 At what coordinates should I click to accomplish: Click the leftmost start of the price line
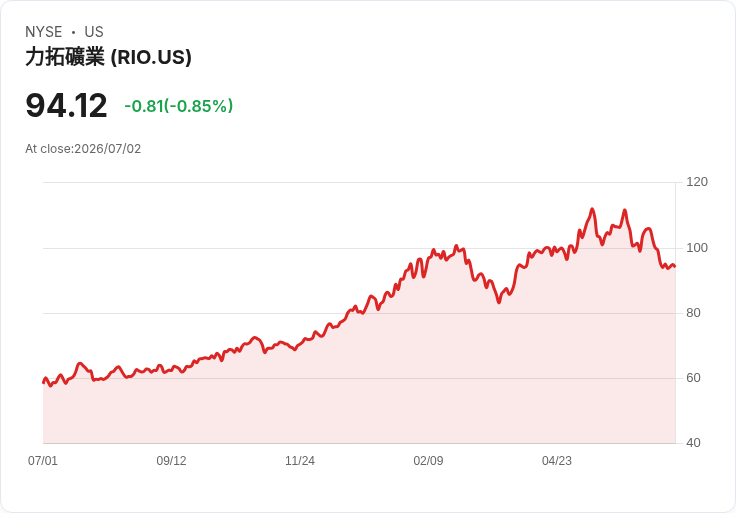point(43,383)
